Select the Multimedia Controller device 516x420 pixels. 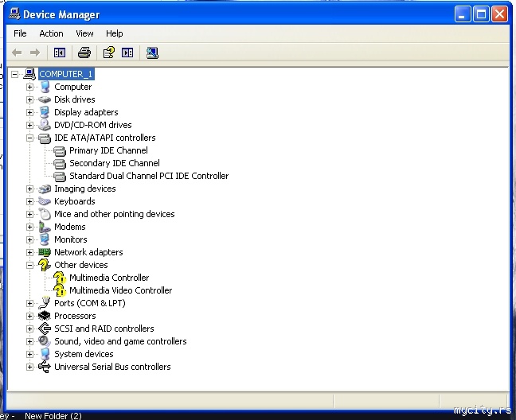[x=109, y=278]
